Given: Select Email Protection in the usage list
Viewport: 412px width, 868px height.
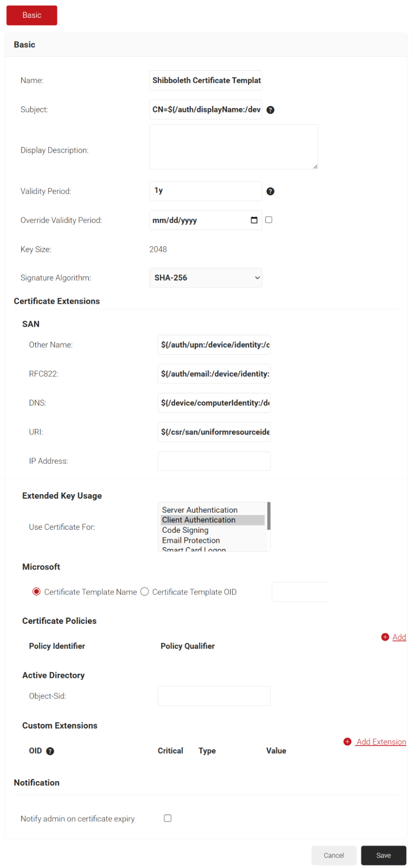Looking at the screenshot, I should click(191, 541).
